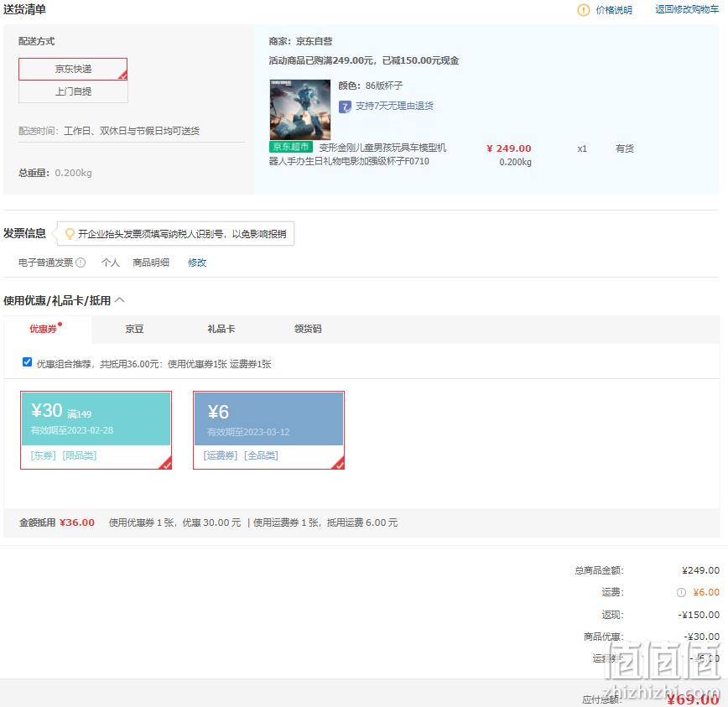Screen dimensions: 728x707
Task: Collapse the 使用优惠/礼品卡/抵用 section
Action: click(120, 300)
